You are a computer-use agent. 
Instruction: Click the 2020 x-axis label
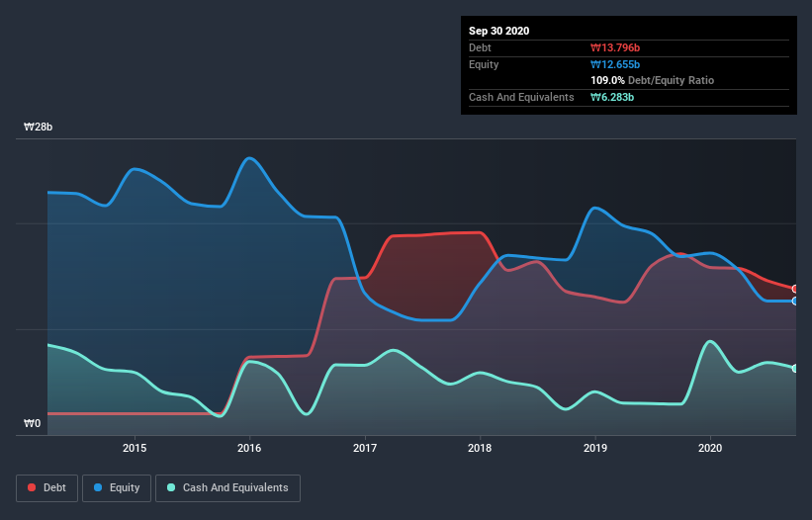point(710,448)
